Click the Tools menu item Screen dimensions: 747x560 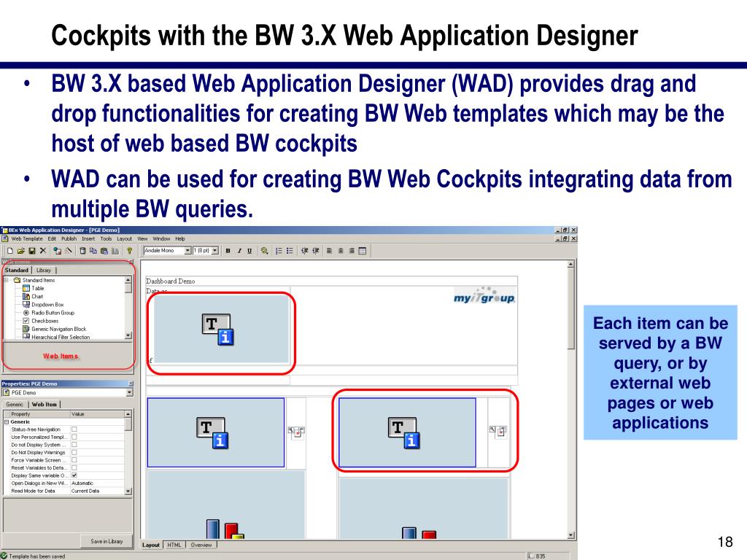pos(106,238)
